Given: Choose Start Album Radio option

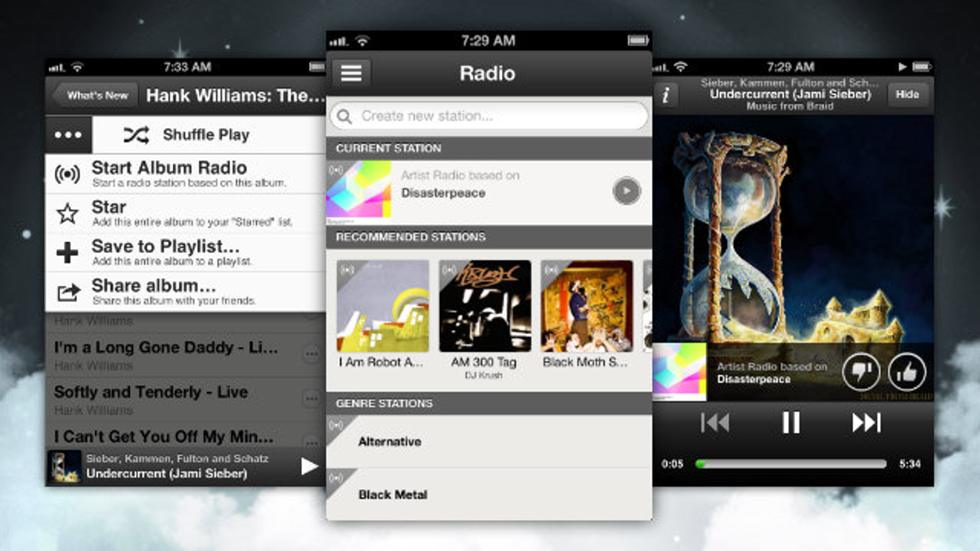Looking at the screenshot, I should coord(186,174).
